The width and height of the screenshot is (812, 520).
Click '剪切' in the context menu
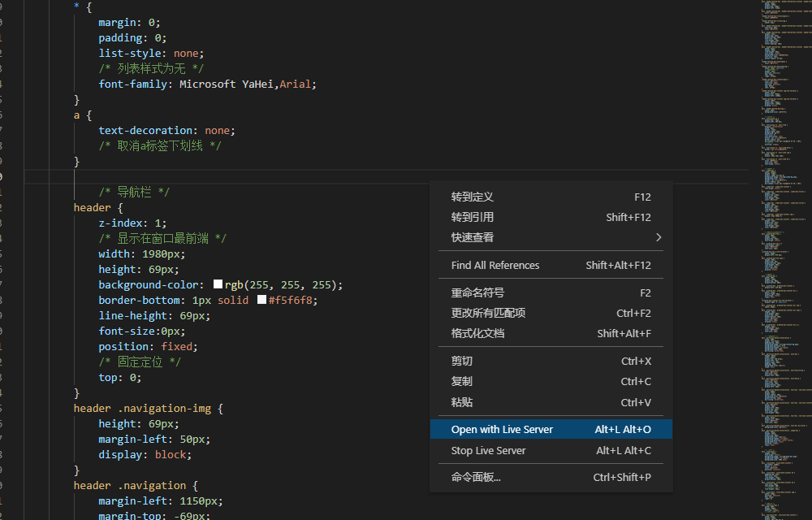(461, 361)
